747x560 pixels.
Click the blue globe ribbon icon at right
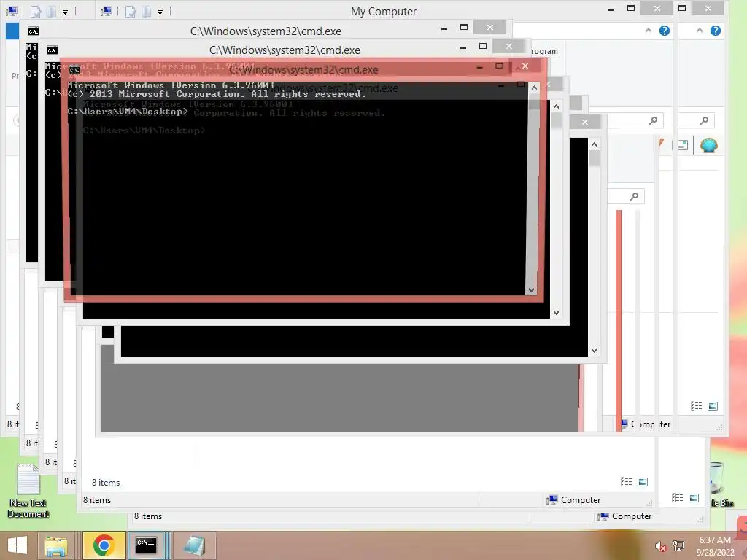(x=709, y=145)
